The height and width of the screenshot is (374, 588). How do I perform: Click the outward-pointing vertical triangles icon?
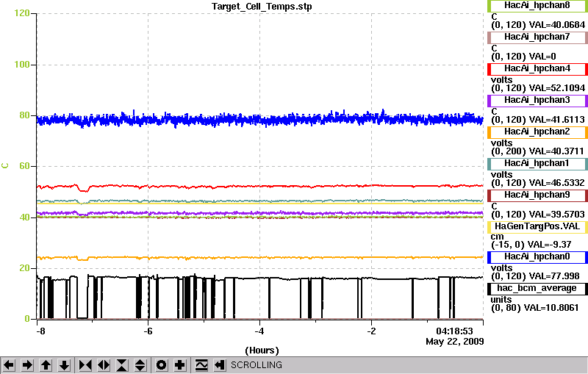[140, 365]
